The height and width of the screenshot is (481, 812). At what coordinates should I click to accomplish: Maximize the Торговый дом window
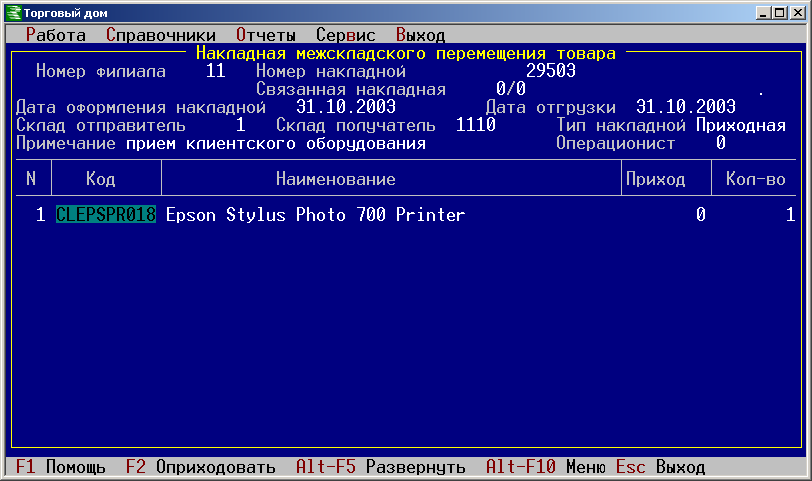779,13
